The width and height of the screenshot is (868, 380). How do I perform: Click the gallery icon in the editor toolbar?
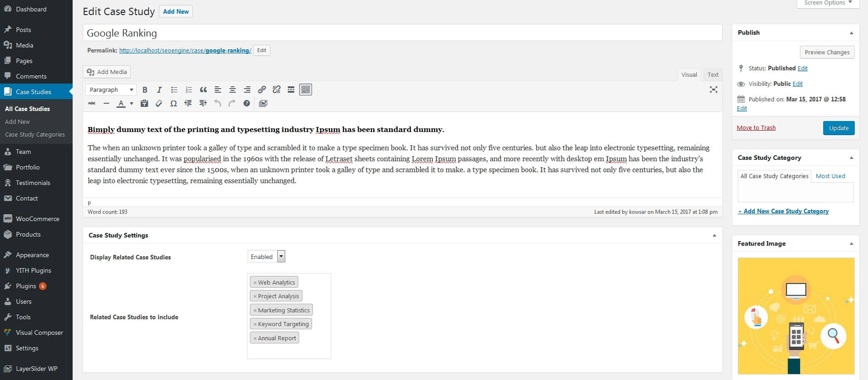click(263, 104)
